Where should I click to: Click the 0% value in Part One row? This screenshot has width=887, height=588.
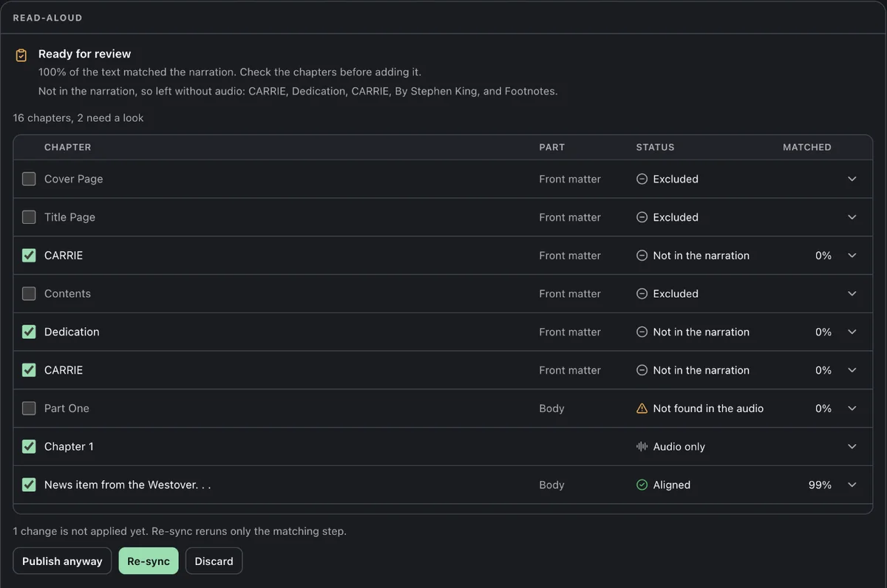[823, 408]
